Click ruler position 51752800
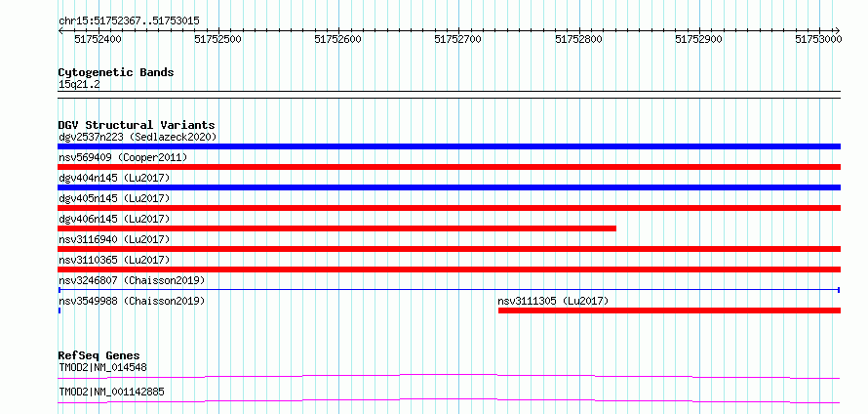868x414 pixels. pyautogui.click(x=579, y=39)
